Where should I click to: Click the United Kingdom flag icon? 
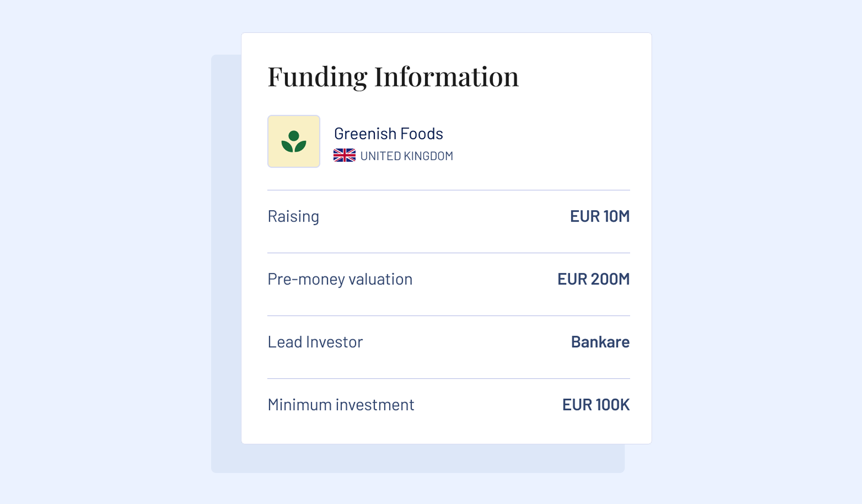344,156
